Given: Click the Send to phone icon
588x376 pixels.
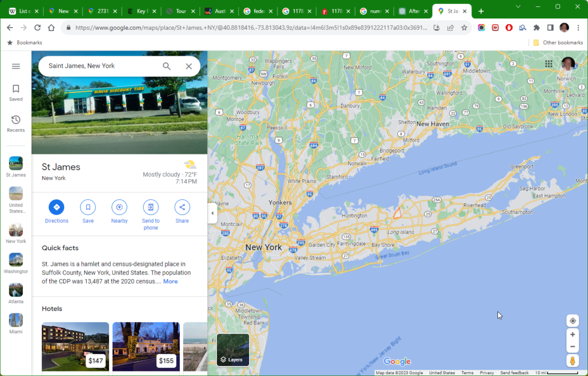Looking at the screenshot, I should coord(150,207).
